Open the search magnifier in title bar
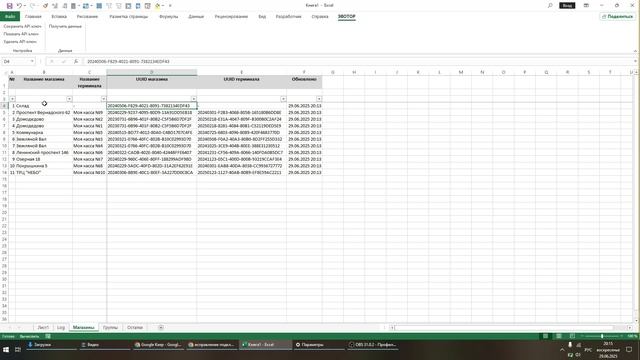 pos(550,5)
